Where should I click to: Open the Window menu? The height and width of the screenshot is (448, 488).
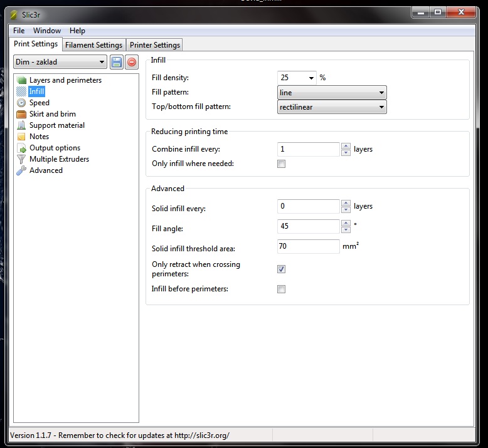coord(47,31)
